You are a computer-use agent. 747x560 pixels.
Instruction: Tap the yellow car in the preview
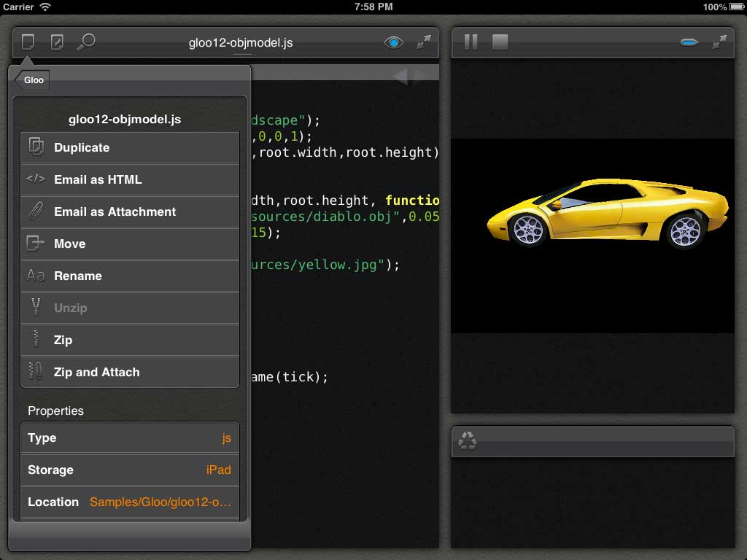[608, 214]
